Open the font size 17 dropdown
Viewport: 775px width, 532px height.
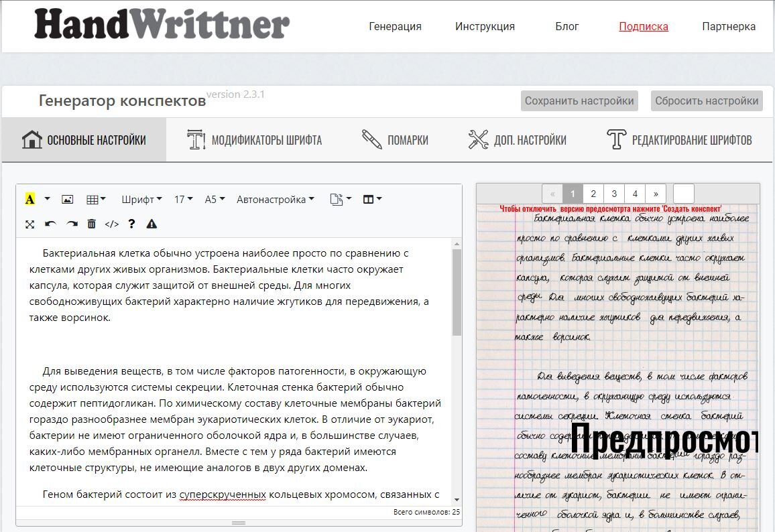coord(183,199)
